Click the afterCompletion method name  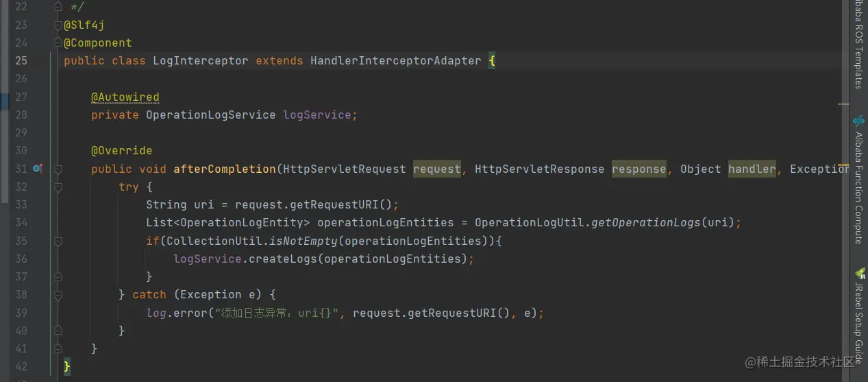(x=225, y=169)
